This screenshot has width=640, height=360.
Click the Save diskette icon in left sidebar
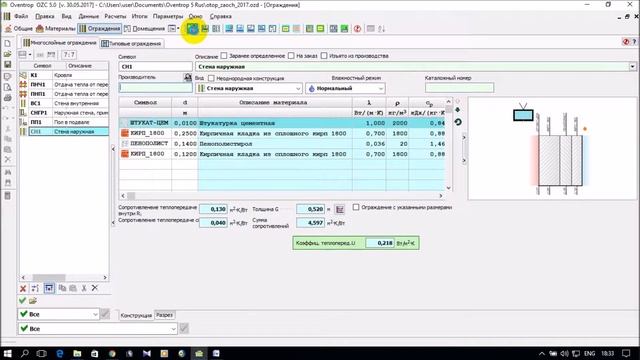pyautogui.click(x=7, y=64)
